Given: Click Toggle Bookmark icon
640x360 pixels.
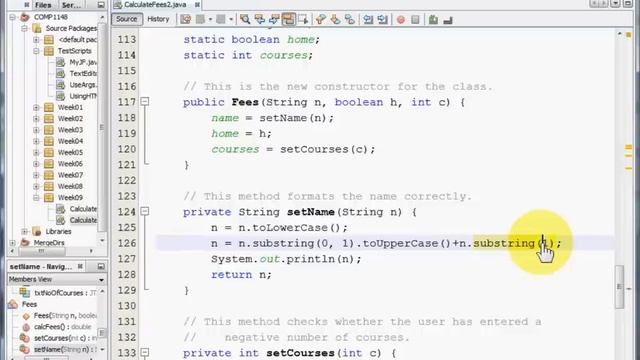Looking at the screenshot, I should click(350, 19).
